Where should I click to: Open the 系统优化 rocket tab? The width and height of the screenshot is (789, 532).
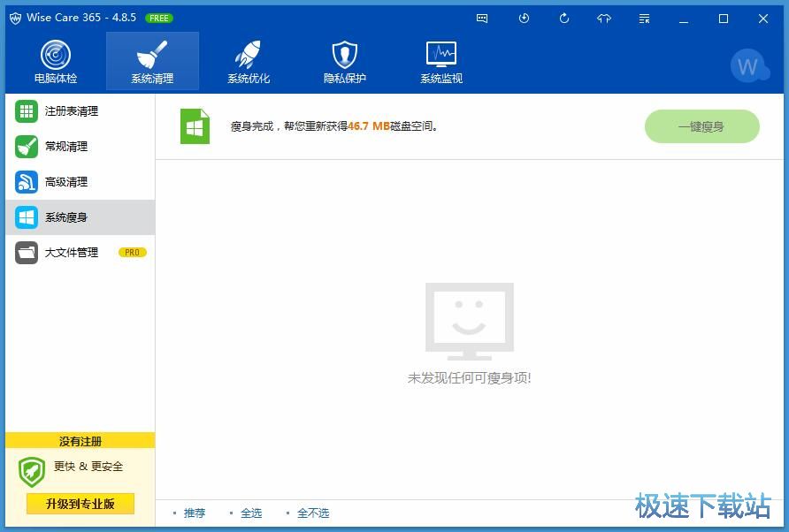[249, 61]
